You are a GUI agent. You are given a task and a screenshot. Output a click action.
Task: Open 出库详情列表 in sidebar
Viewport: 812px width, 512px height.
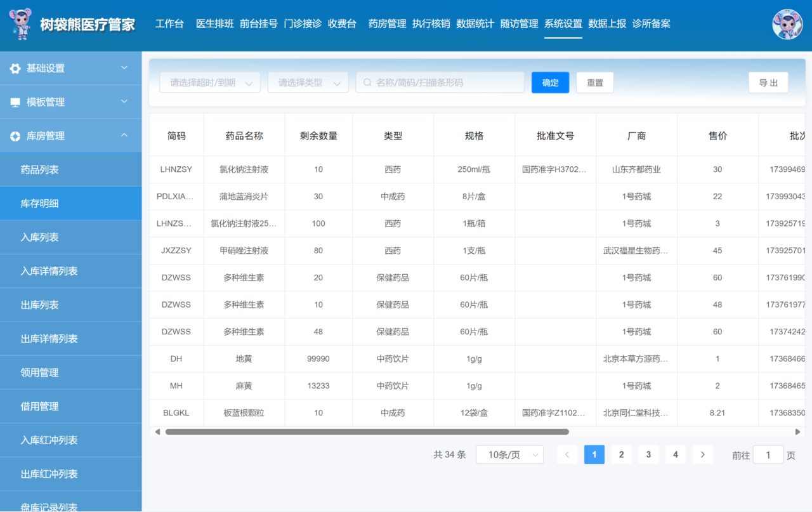tap(71, 339)
